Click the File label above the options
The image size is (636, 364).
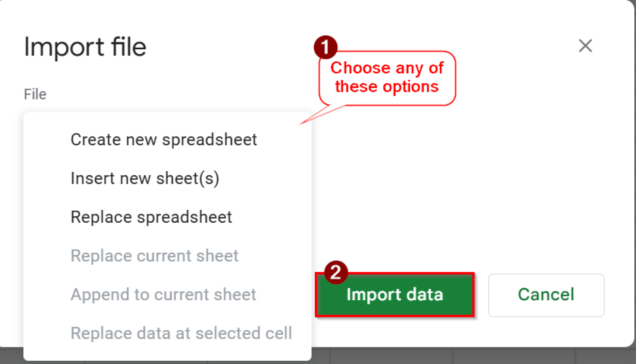35,94
